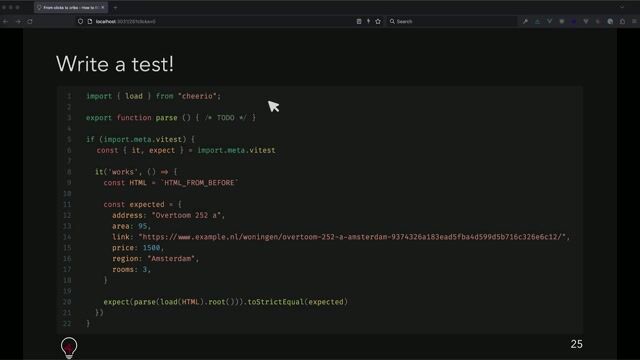
Task: Open the wrench developer tools icon
Action: coord(525,21)
